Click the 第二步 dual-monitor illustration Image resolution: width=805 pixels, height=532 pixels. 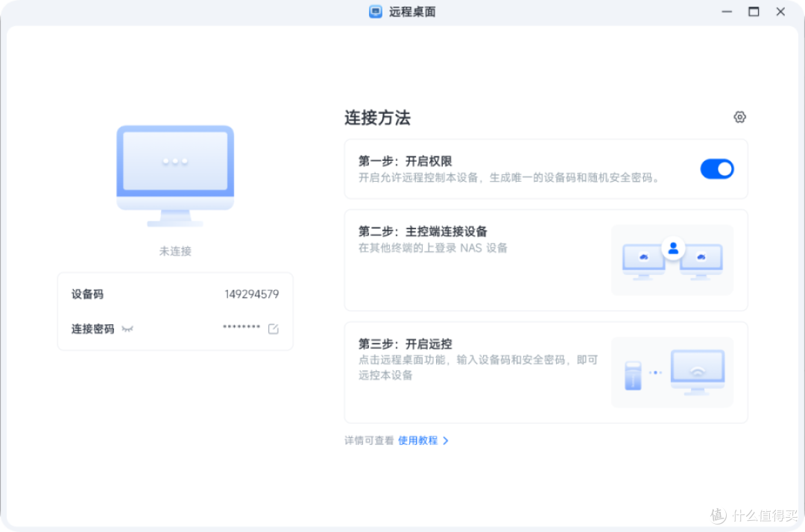point(672,259)
